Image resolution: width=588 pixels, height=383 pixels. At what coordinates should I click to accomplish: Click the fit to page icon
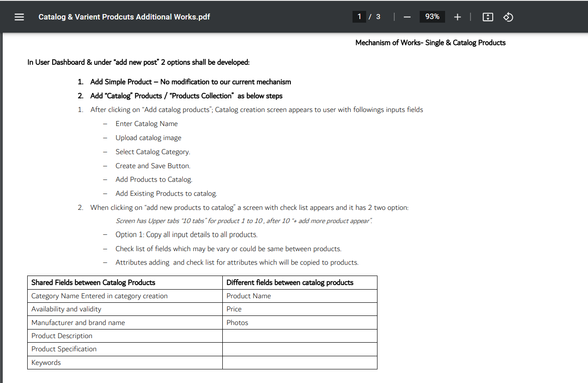pyautogui.click(x=488, y=17)
